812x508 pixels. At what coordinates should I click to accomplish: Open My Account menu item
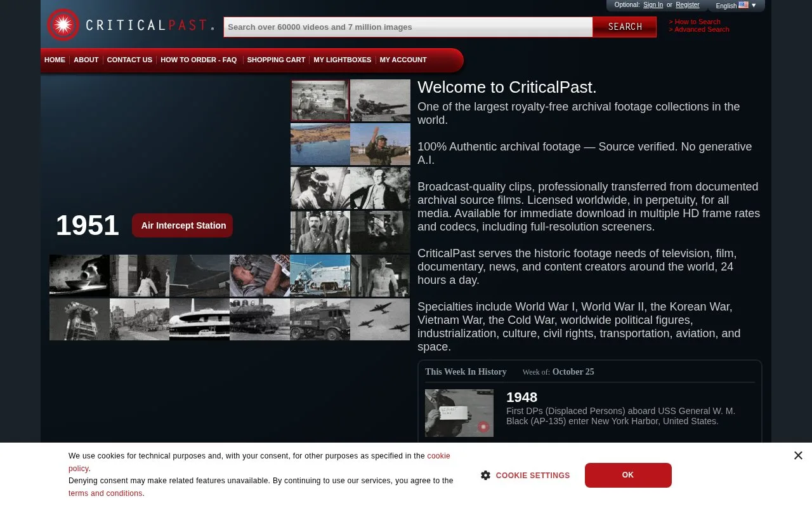point(403,60)
